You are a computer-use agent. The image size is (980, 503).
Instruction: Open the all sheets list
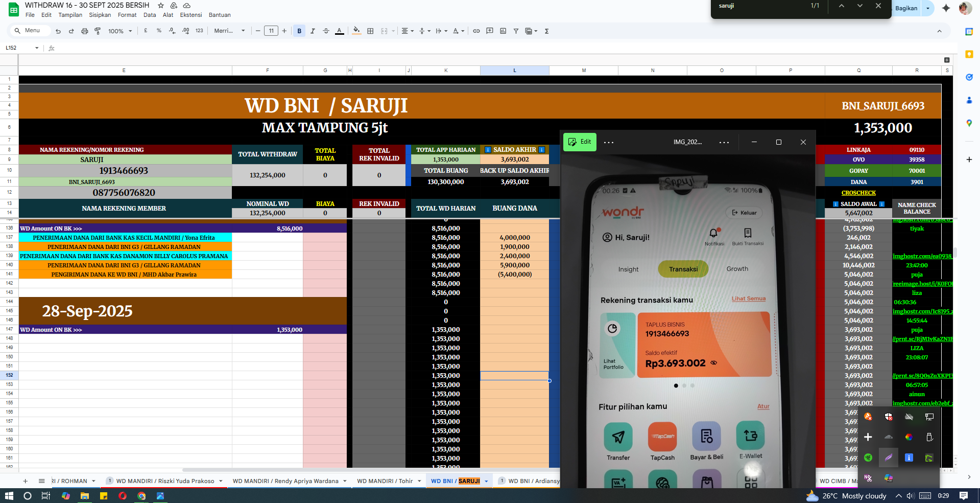[x=42, y=481]
